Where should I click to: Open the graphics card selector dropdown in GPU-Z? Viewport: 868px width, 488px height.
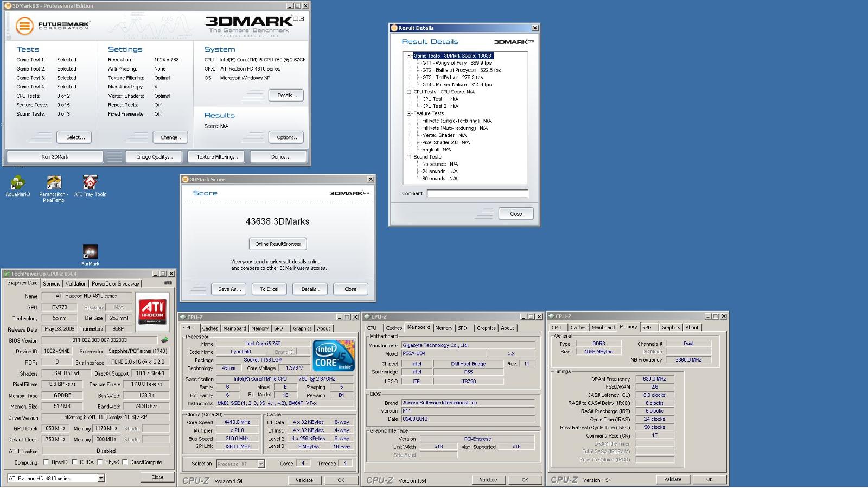pyautogui.click(x=101, y=478)
